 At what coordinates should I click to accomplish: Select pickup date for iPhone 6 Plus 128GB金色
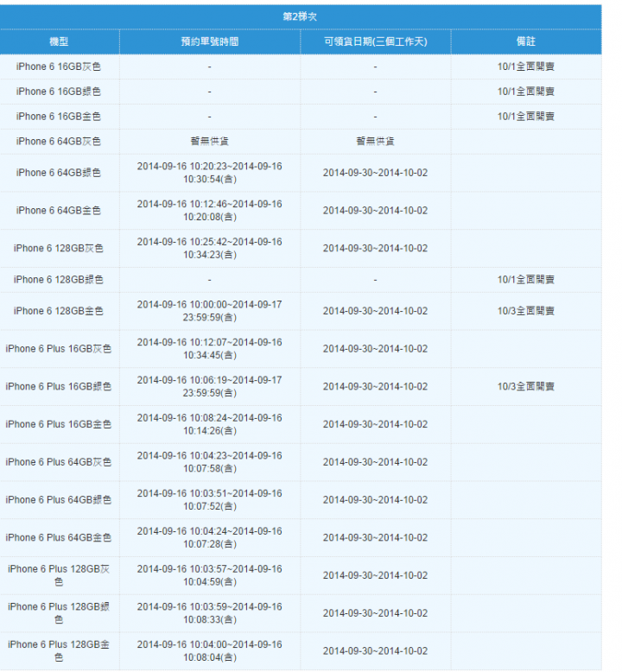click(x=376, y=651)
